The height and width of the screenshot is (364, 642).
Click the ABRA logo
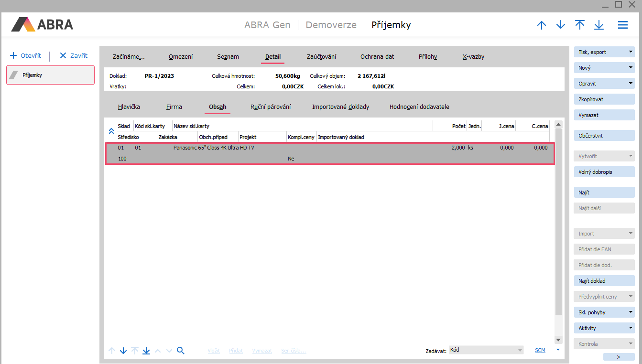point(42,24)
